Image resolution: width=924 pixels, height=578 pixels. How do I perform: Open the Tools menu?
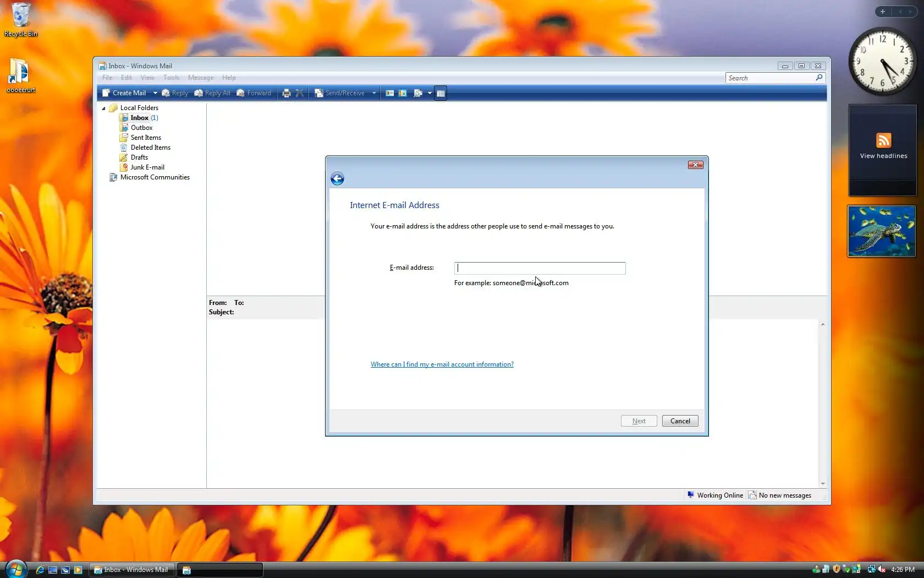(x=171, y=78)
